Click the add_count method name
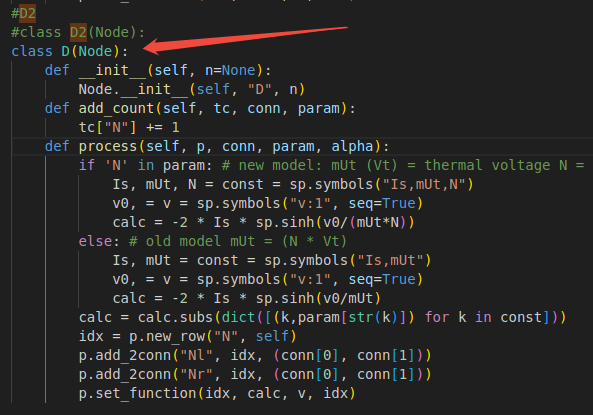The height and width of the screenshot is (415, 593). click(x=116, y=109)
